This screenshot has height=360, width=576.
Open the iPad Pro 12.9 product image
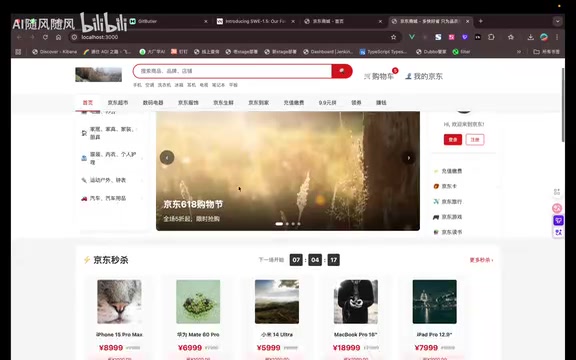(435, 302)
